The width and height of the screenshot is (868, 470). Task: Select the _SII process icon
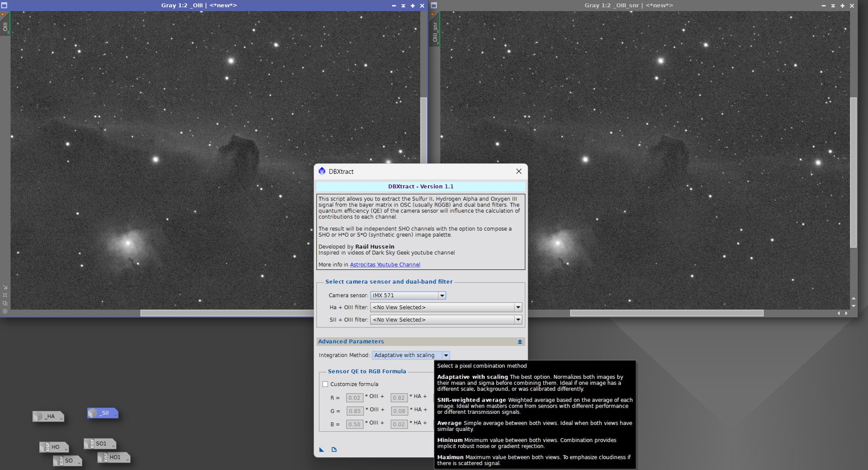pyautogui.click(x=103, y=413)
